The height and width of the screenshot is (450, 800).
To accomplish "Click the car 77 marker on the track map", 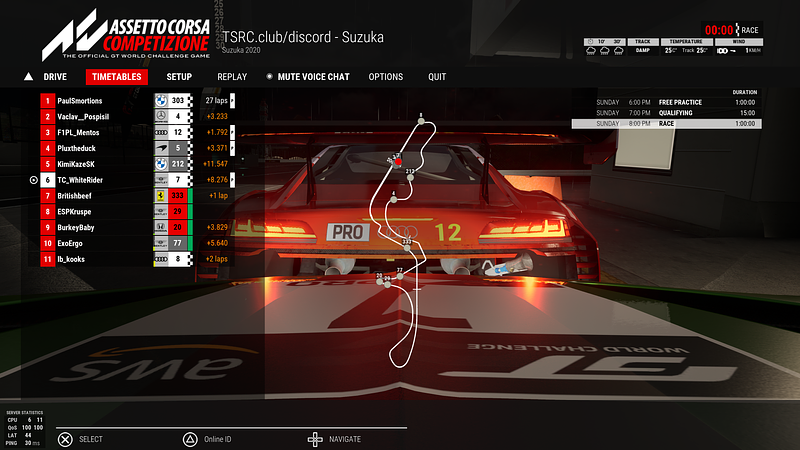I will (400, 276).
